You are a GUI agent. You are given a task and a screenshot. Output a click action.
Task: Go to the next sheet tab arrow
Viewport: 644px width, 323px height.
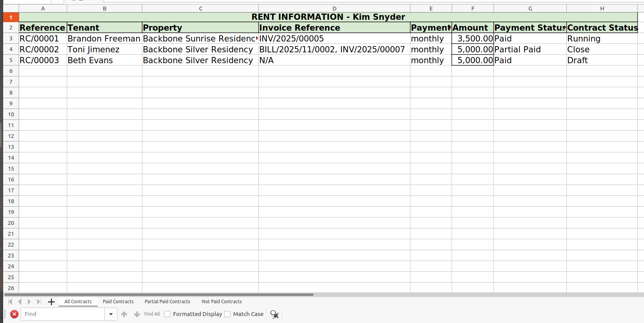pyautogui.click(x=29, y=302)
